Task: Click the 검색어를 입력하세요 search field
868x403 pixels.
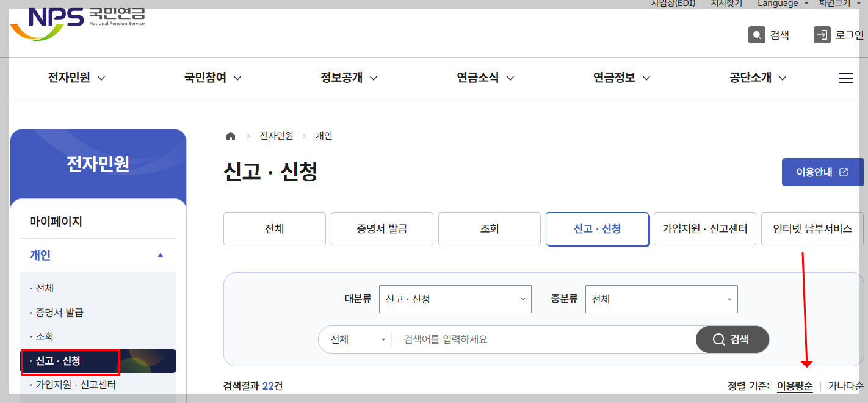Action: [543, 339]
